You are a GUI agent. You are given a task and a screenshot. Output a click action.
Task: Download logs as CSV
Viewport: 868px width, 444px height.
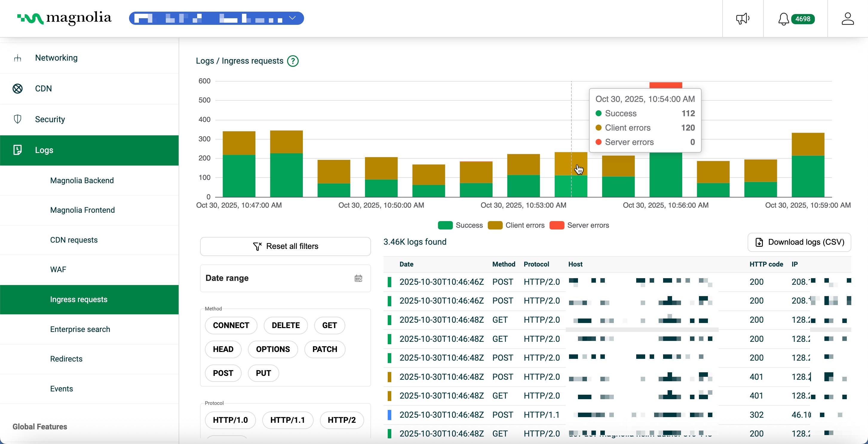799,242
